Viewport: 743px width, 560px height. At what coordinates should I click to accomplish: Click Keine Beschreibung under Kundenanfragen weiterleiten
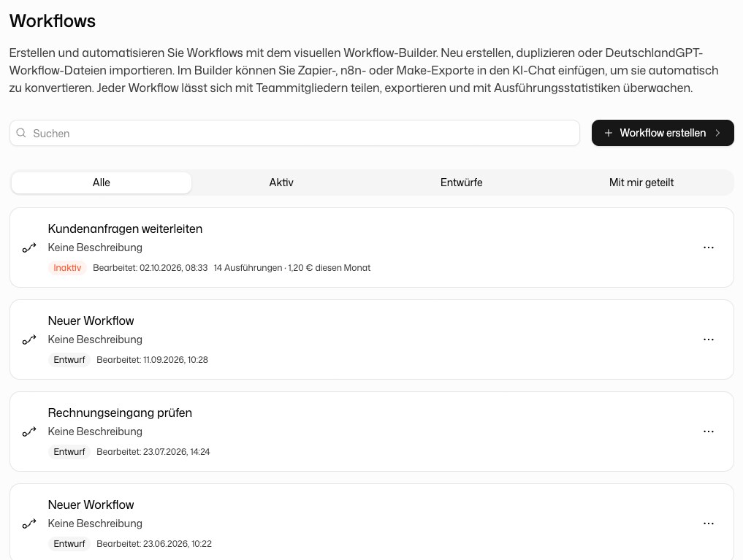point(95,248)
